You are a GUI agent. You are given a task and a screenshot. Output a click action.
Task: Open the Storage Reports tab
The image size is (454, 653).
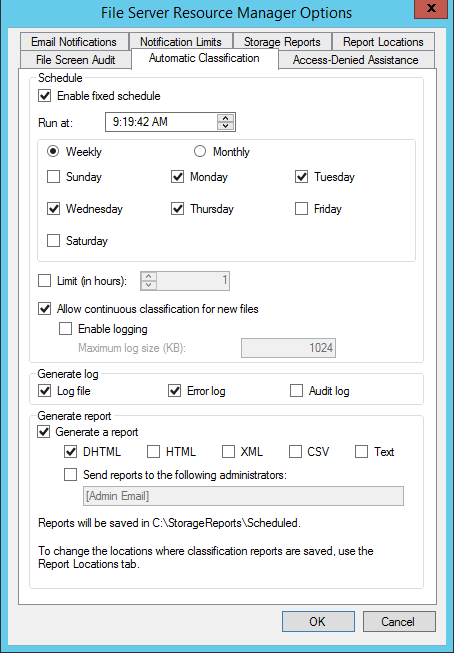(x=282, y=42)
